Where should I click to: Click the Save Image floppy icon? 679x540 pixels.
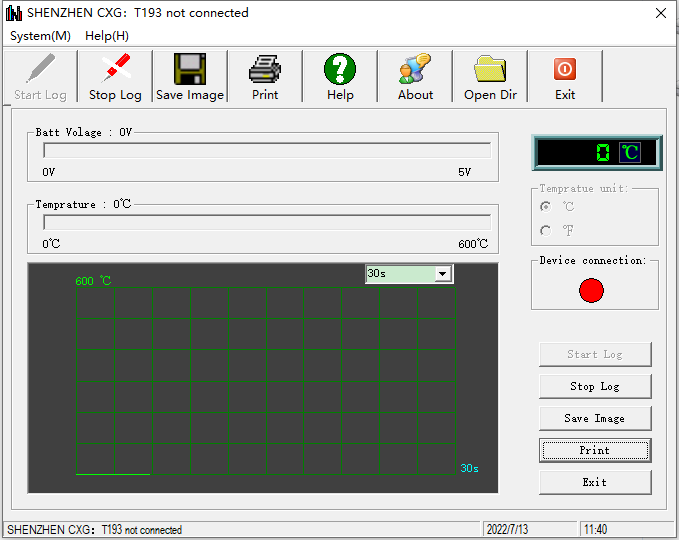pyautogui.click(x=190, y=69)
